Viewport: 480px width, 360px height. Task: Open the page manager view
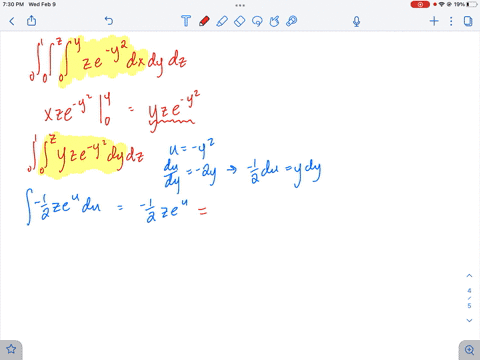point(468,21)
